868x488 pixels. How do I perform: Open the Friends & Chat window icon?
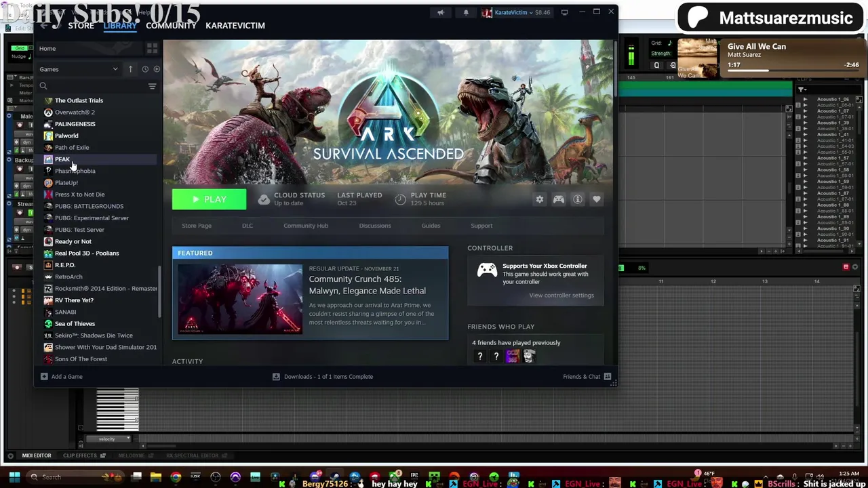[608, 376]
